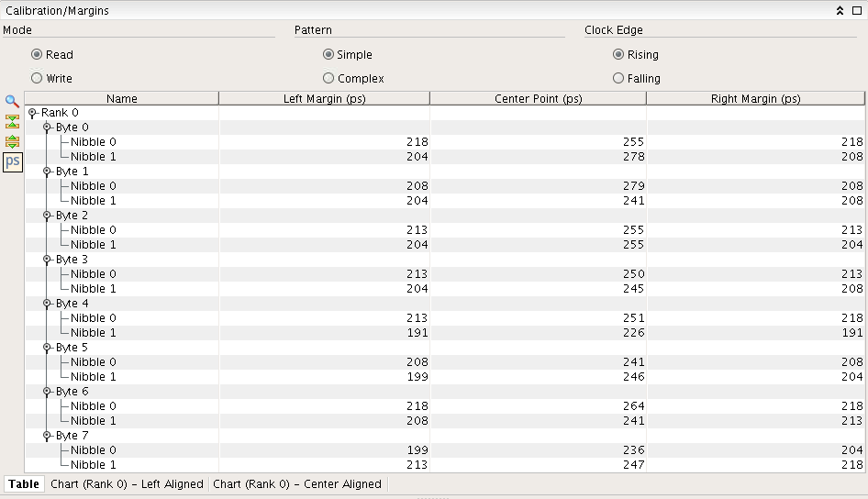868x499 pixels.
Task: Select the Write mode radio button
Action: tap(37, 79)
